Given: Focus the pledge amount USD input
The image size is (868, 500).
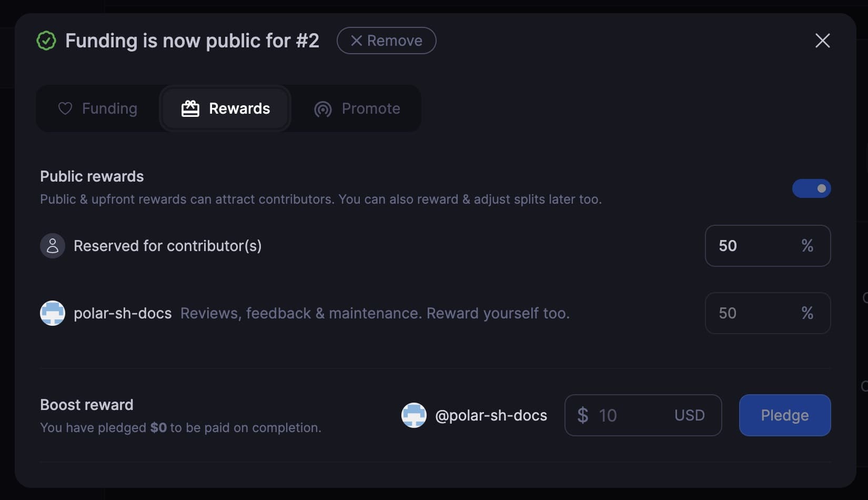Looking at the screenshot, I should click(x=643, y=415).
